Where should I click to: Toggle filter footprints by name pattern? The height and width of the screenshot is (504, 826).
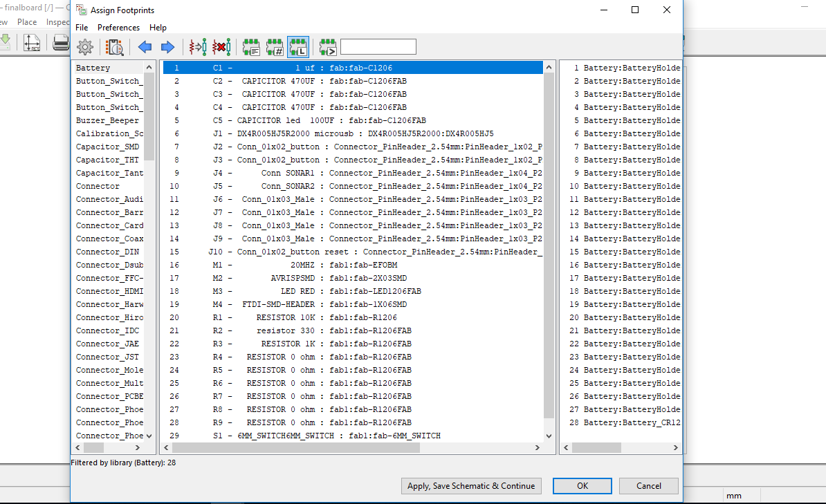coord(328,47)
